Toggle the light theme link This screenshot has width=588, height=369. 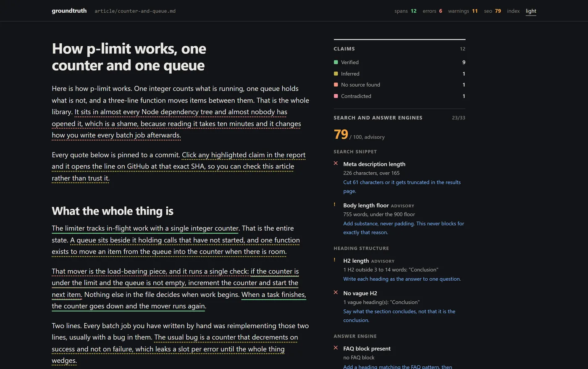point(531,11)
